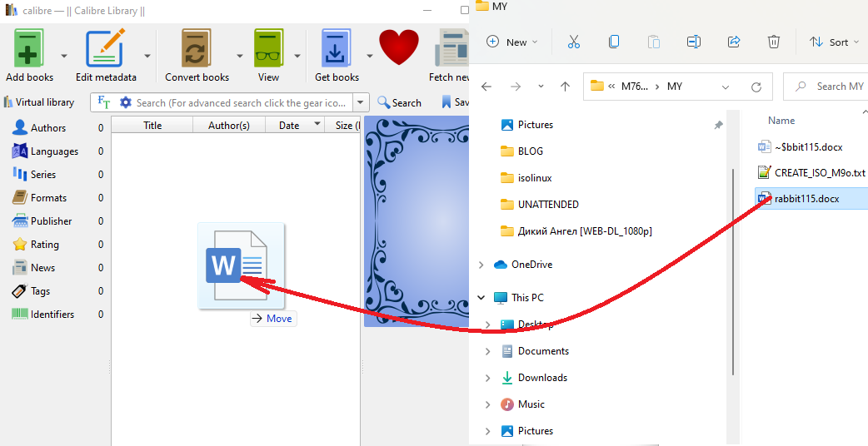The image size is (868, 446).
Task: Select Identifiers in the tag browser
Action: click(x=52, y=314)
